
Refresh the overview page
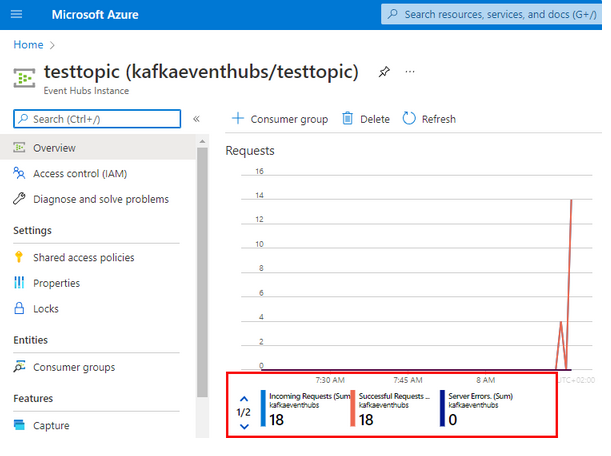[429, 119]
